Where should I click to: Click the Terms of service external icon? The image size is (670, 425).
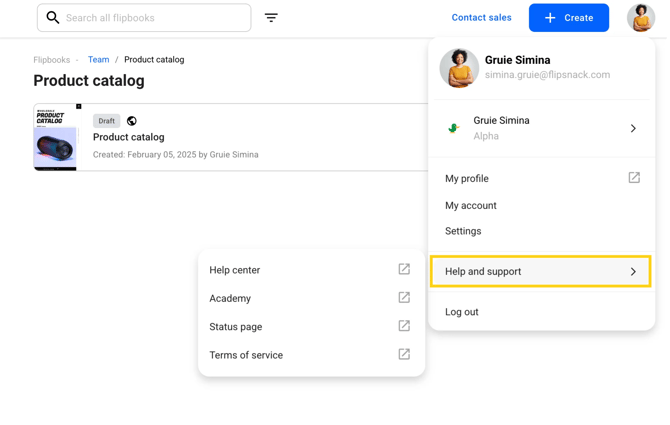pyautogui.click(x=404, y=354)
